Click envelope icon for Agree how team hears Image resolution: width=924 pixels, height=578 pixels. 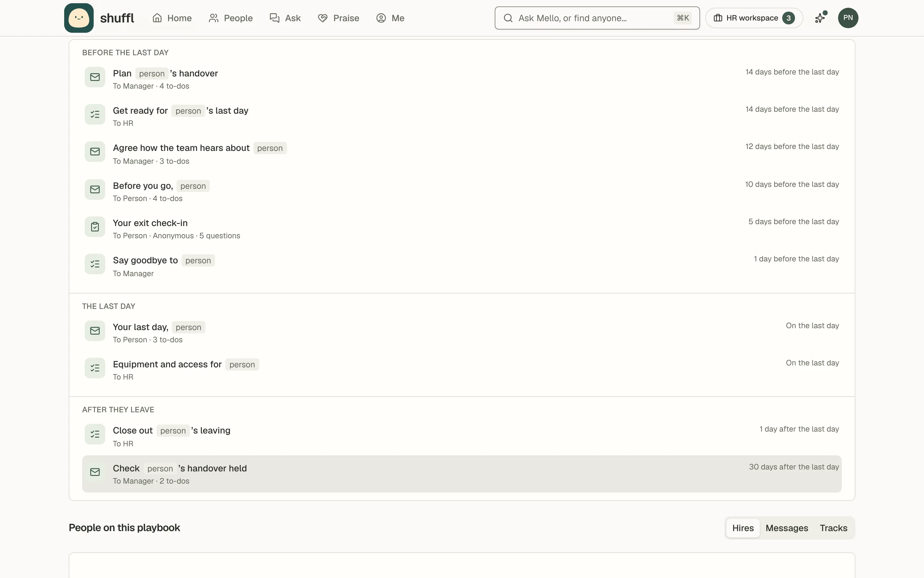[x=95, y=152]
